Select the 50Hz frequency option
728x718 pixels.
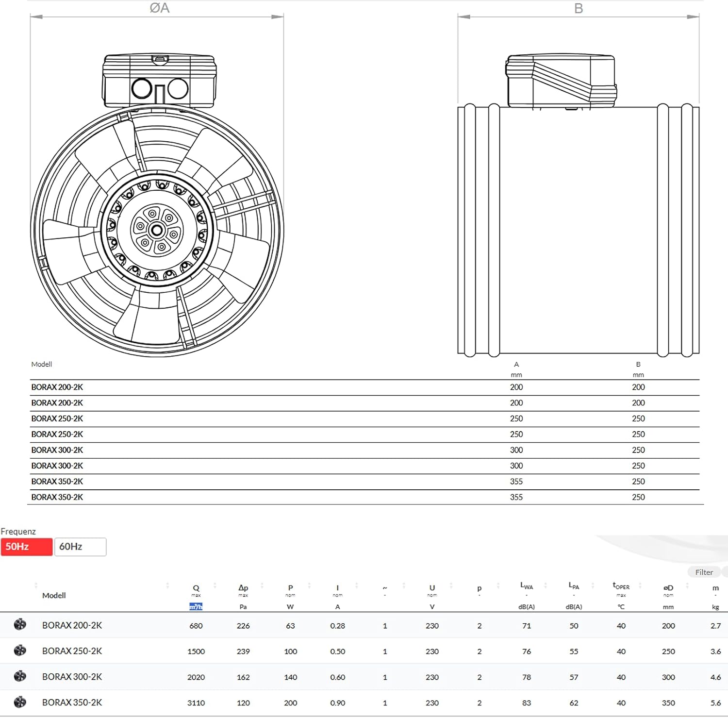coord(27,547)
